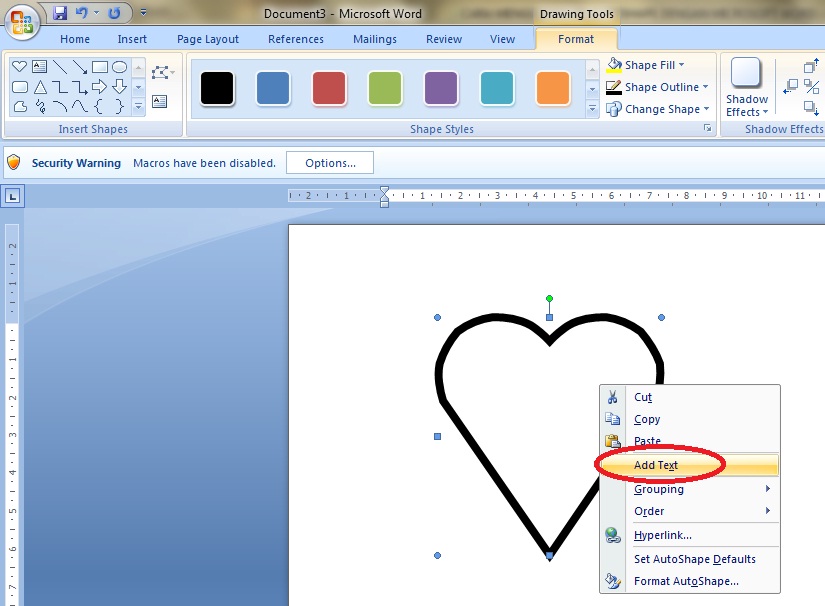Viewport: 825px width, 606px height.
Task: Open the Shape Styles dialog launcher
Action: click(x=709, y=128)
